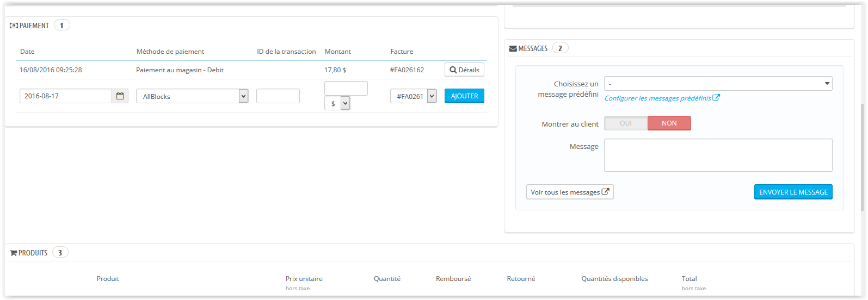Click the products count badge showing 3
This screenshot has width=868, height=300.
(x=60, y=253)
